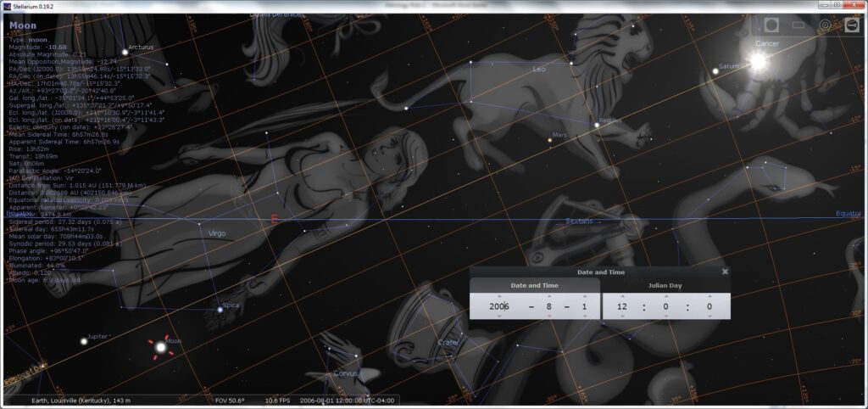Viewport: 868px width, 409px height.
Task: Click the Cancer constellation label
Action: coord(767,43)
